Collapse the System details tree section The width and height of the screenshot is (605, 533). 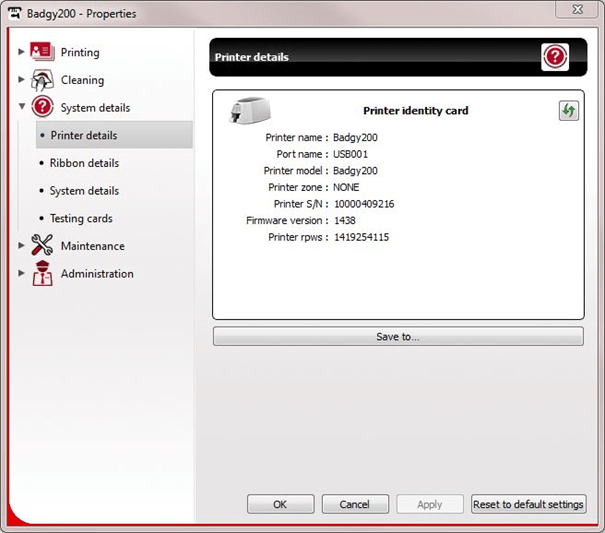pyautogui.click(x=22, y=106)
